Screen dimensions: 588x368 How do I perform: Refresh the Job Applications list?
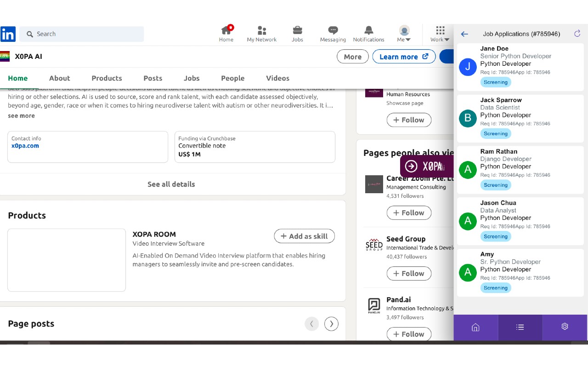pyautogui.click(x=577, y=34)
